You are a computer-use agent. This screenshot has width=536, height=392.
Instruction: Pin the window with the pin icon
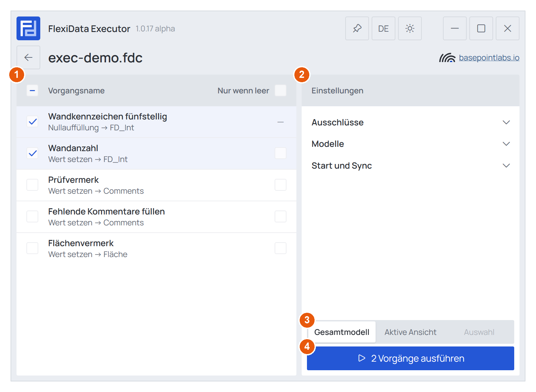coord(357,28)
